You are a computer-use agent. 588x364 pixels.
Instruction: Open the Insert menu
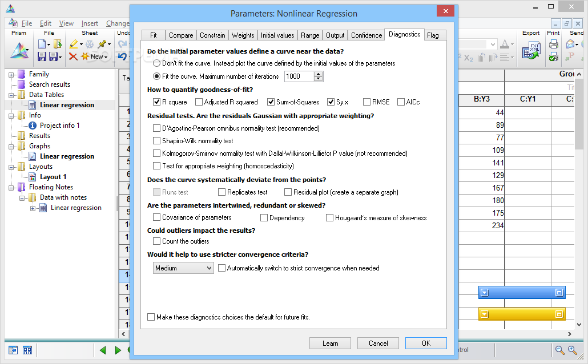[90, 23]
